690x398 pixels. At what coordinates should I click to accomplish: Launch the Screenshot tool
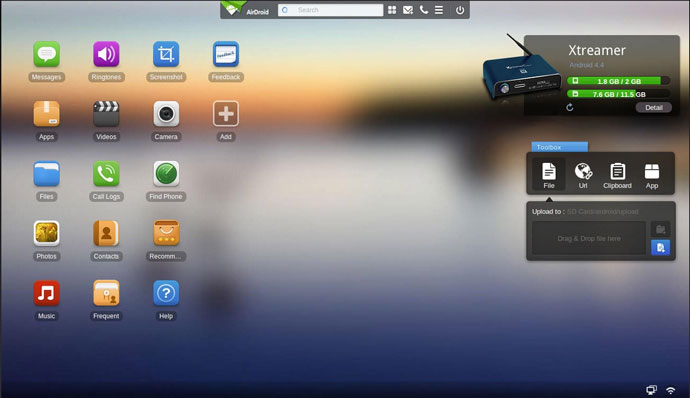click(x=166, y=54)
